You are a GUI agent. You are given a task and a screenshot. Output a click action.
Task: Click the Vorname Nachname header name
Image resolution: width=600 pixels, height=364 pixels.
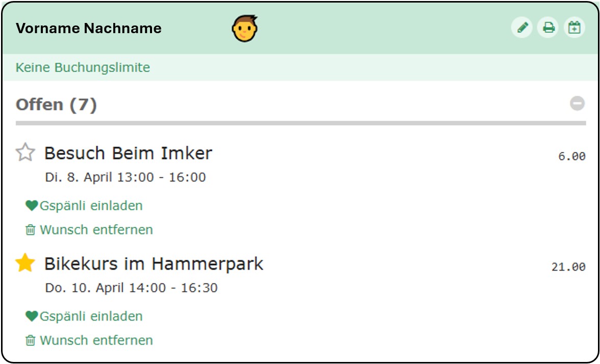tap(89, 28)
